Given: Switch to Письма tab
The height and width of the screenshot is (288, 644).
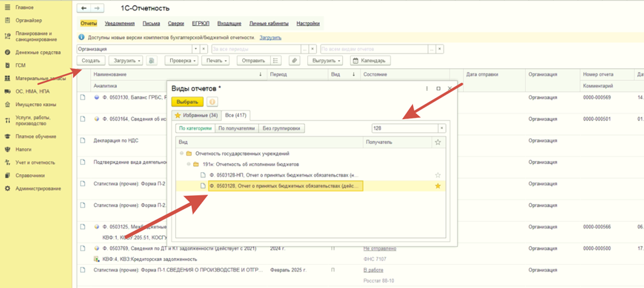Looking at the screenshot, I should click(x=151, y=23).
